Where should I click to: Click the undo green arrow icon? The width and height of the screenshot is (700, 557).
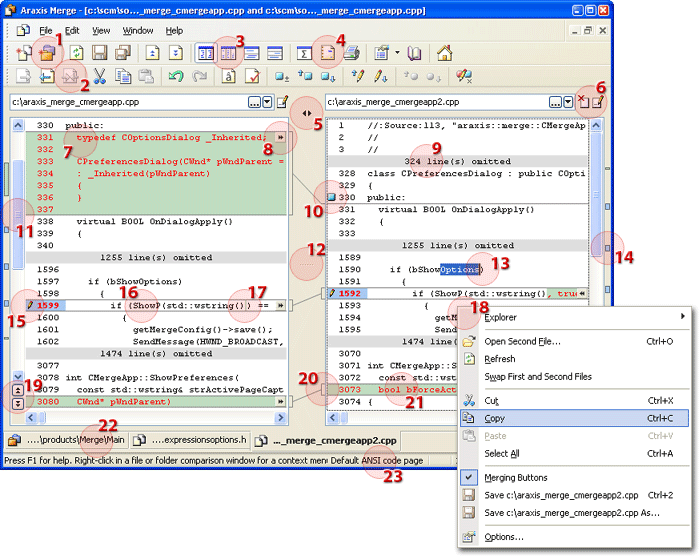pos(176,76)
